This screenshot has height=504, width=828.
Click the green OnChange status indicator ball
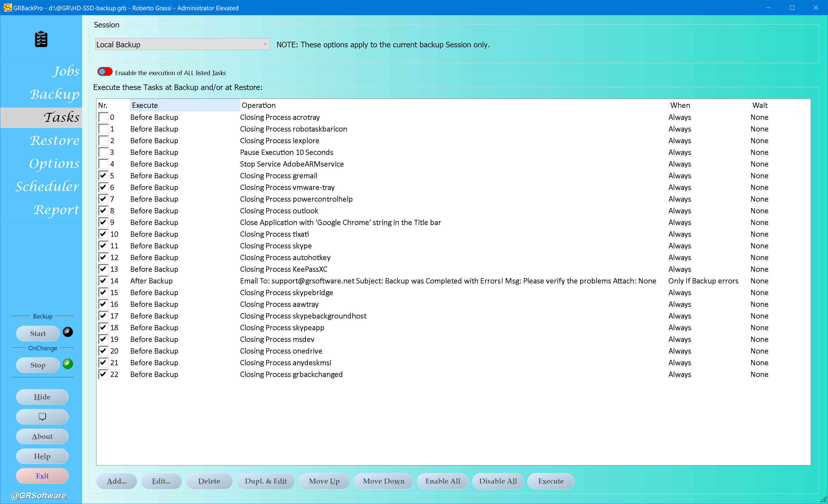coord(68,363)
